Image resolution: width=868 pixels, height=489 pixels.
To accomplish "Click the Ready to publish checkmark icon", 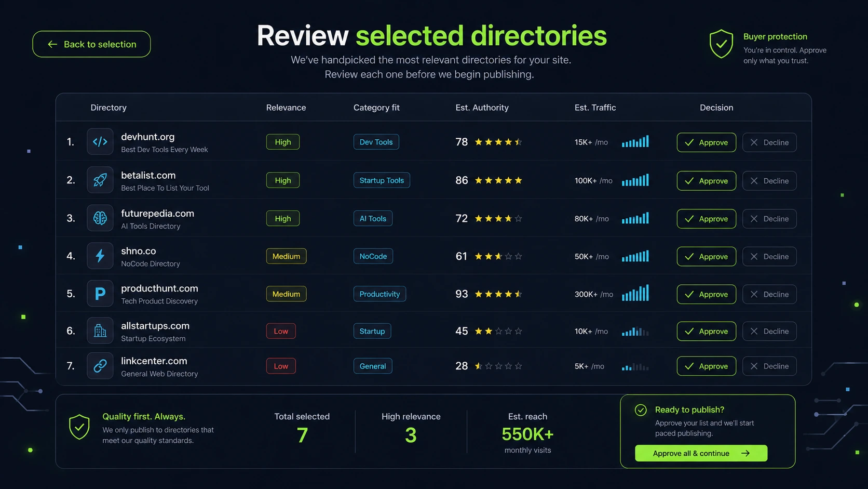I will [x=641, y=410].
